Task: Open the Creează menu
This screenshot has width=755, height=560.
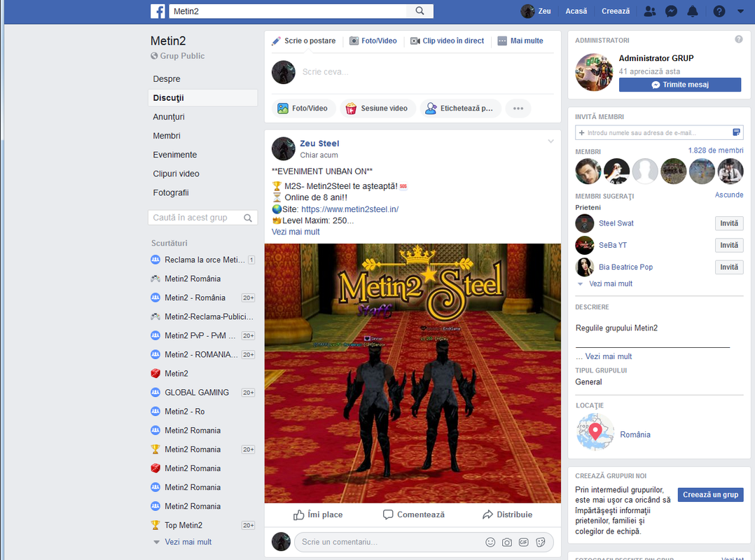Action: 616,11
